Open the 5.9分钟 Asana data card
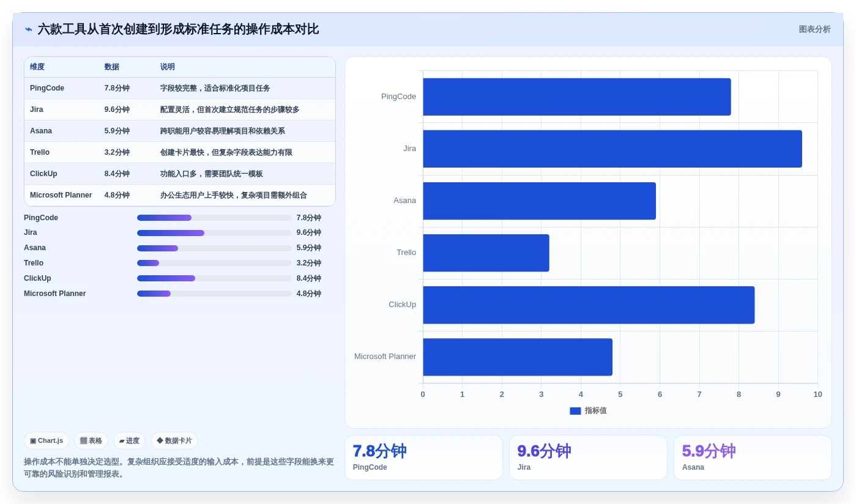 (x=753, y=458)
